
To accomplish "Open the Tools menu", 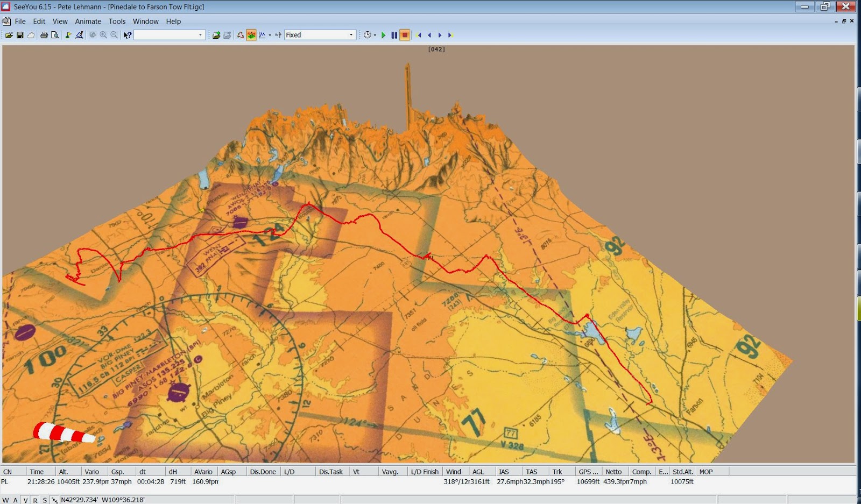I will tap(117, 22).
